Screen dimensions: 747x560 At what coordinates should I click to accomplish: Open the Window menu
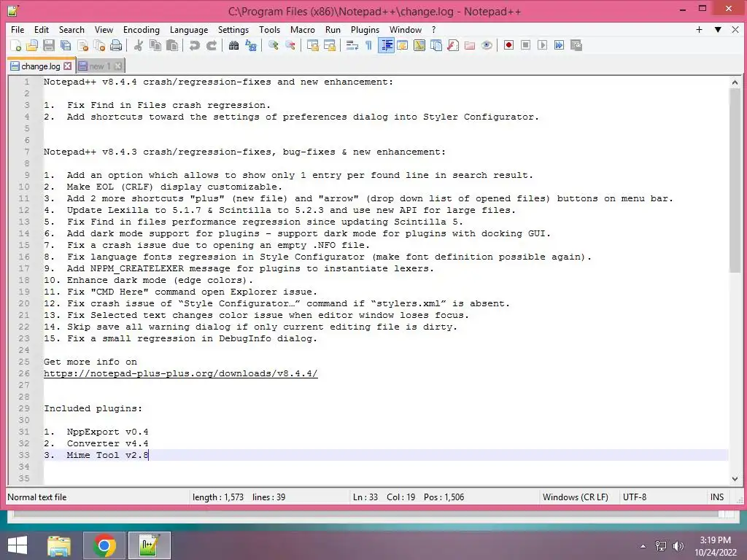(x=406, y=29)
